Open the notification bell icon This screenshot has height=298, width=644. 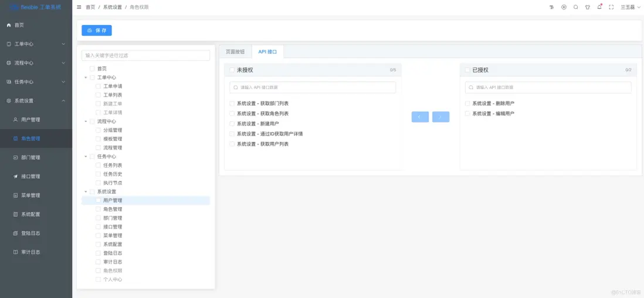pyautogui.click(x=599, y=7)
